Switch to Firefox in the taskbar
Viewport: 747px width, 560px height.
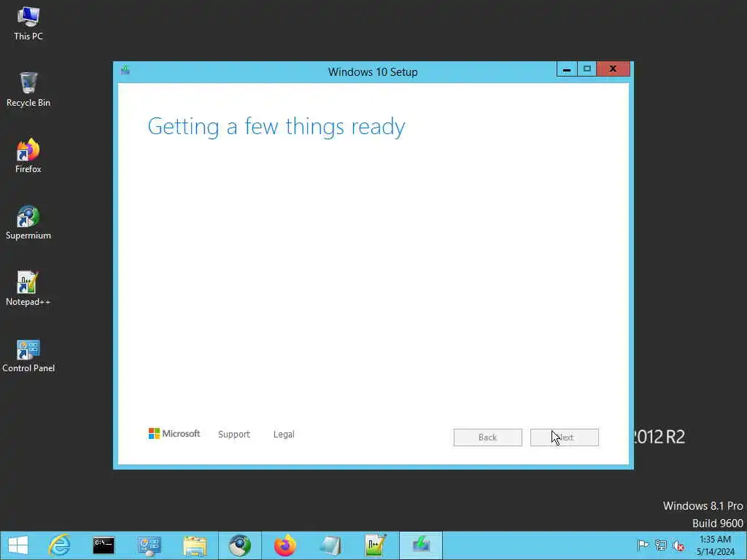click(285, 545)
